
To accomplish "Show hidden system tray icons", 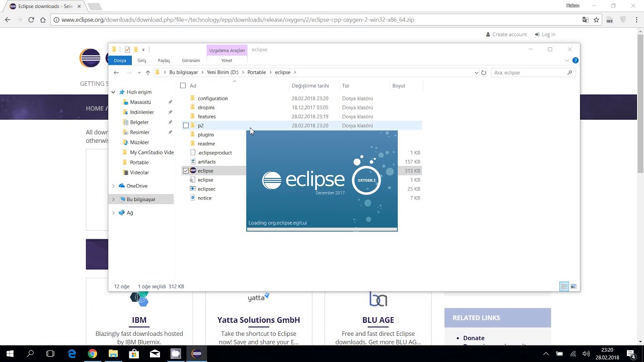I will click(546, 354).
